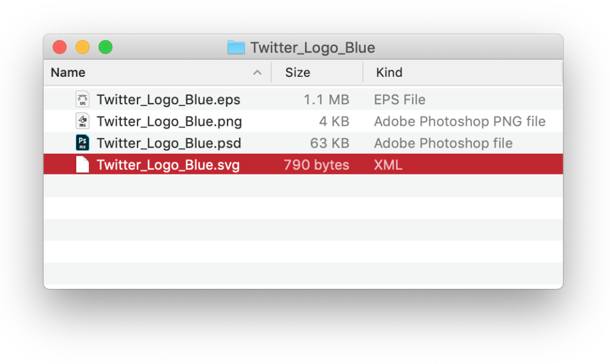Viewport: 610px width, 364px height.
Task: Click the Twitter_Logo_Blue window title text
Action: tap(313, 48)
